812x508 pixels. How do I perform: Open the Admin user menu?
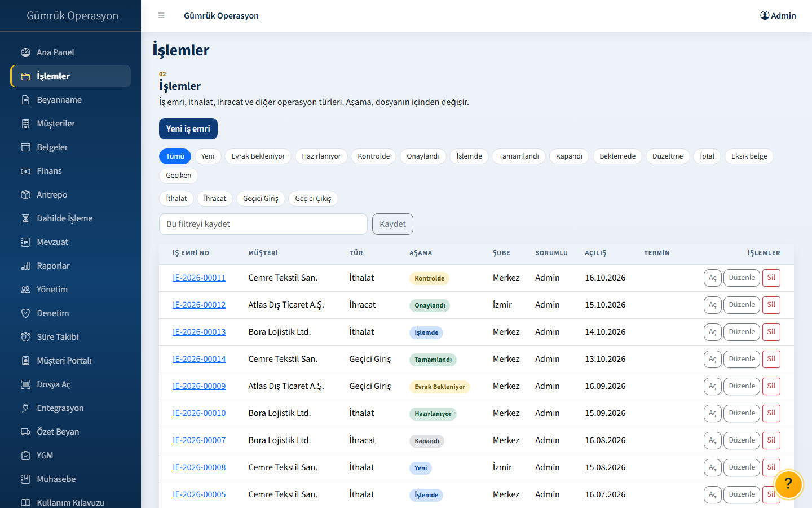(x=778, y=16)
